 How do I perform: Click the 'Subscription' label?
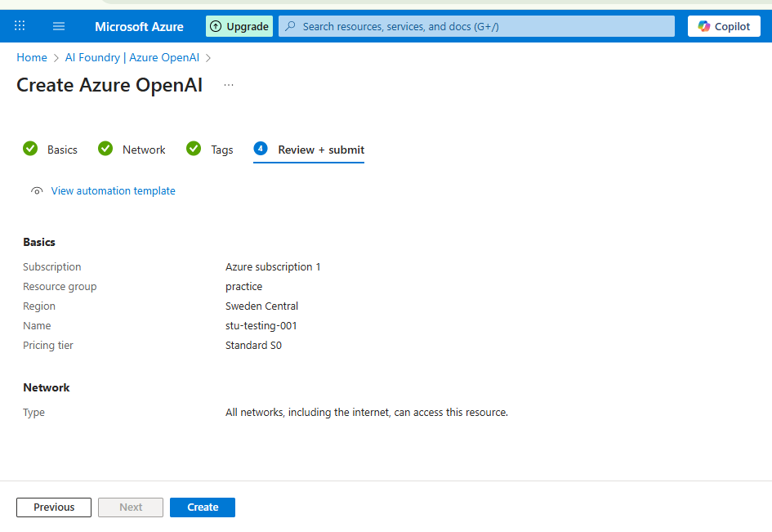coord(51,267)
